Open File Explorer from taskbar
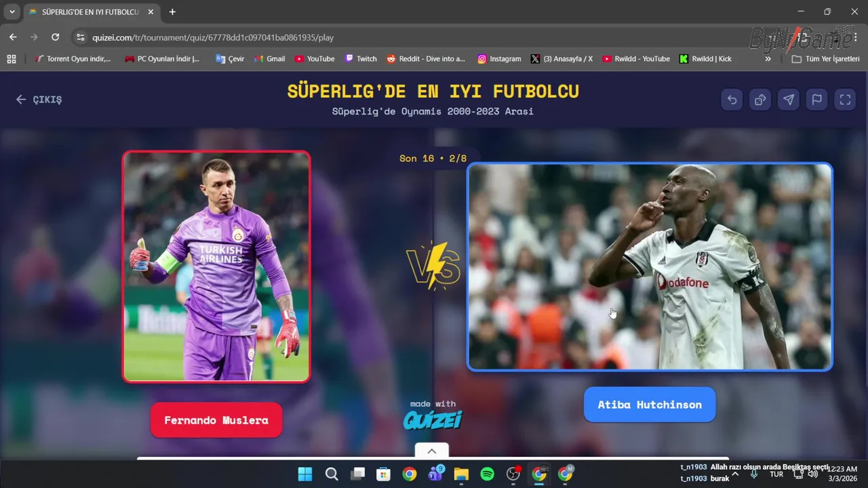 click(x=461, y=474)
